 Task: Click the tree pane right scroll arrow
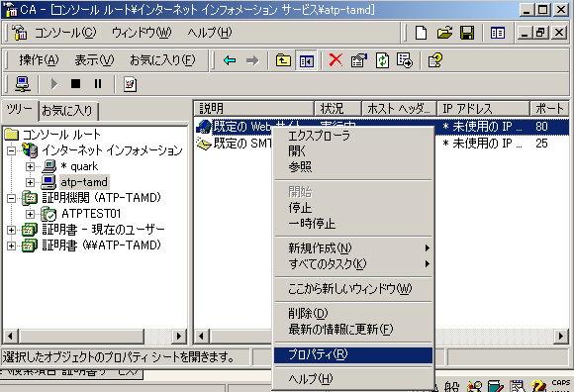click(179, 336)
